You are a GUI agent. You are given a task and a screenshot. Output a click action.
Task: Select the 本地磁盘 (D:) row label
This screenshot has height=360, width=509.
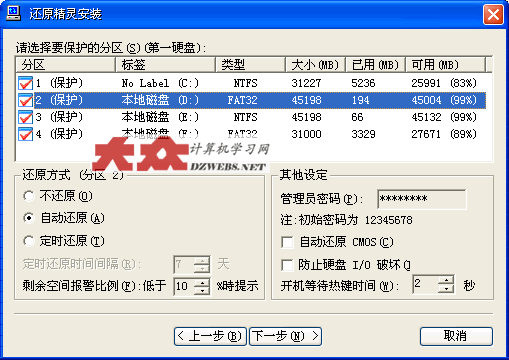[x=160, y=100]
